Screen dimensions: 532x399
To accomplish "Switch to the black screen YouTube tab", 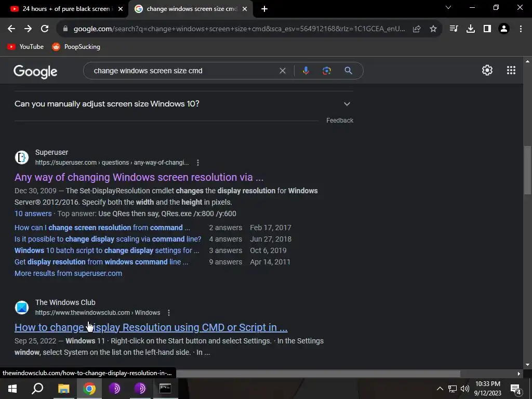I will (63, 9).
